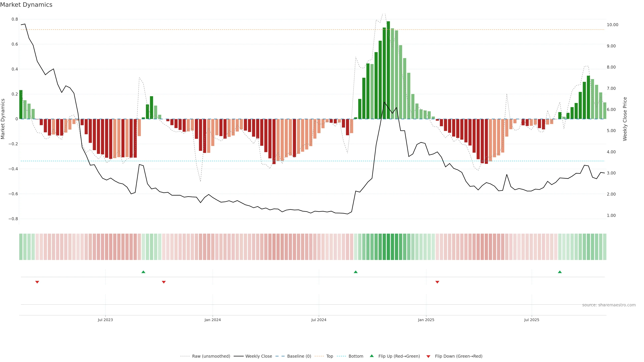Click the red flip-down triangle near October 2023
Image resolution: width=644 pixels, height=362 pixels.
pyautogui.click(x=164, y=282)
